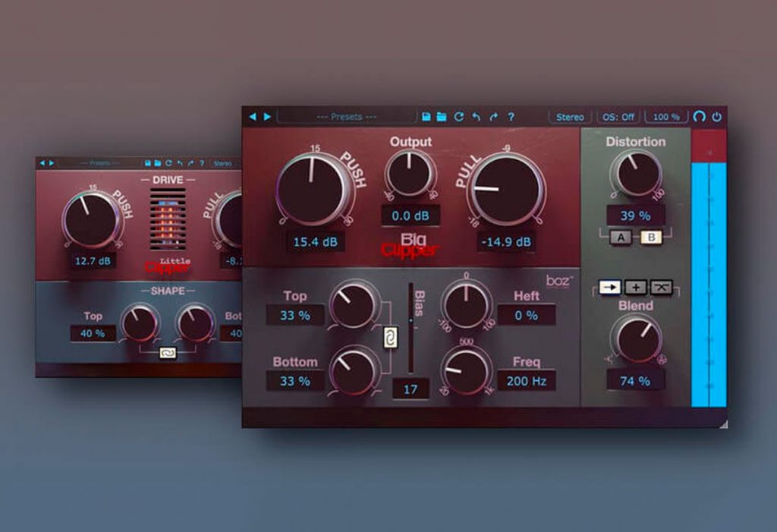Select the plus routing mode button
777x532 pixels.
[x=636, y=287]
